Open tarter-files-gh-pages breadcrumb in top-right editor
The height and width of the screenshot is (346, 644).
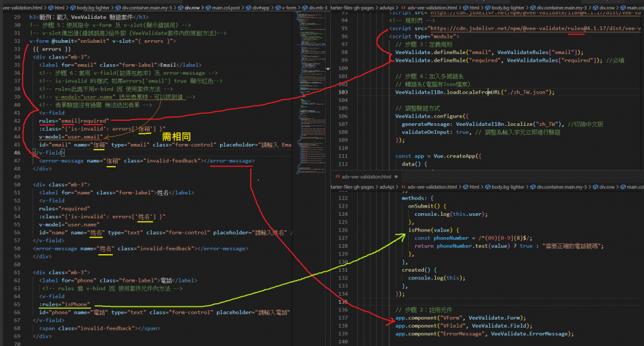pos(352,8)
